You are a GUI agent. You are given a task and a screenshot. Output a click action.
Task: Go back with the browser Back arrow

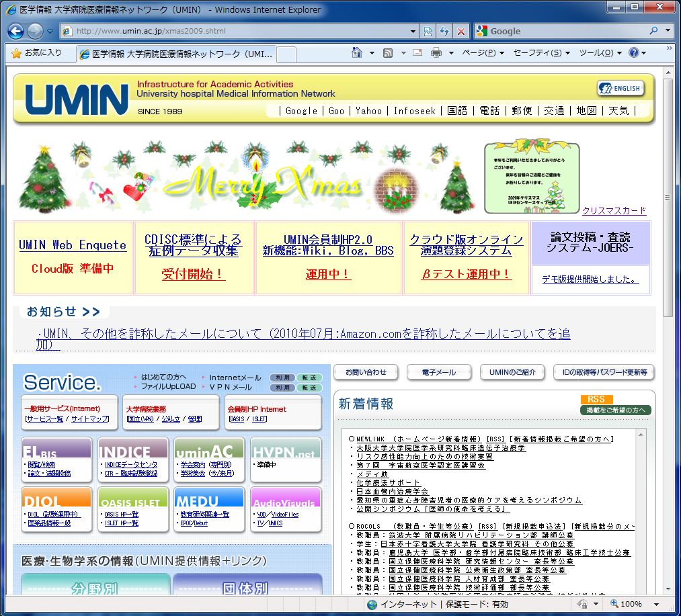[15, 32]
